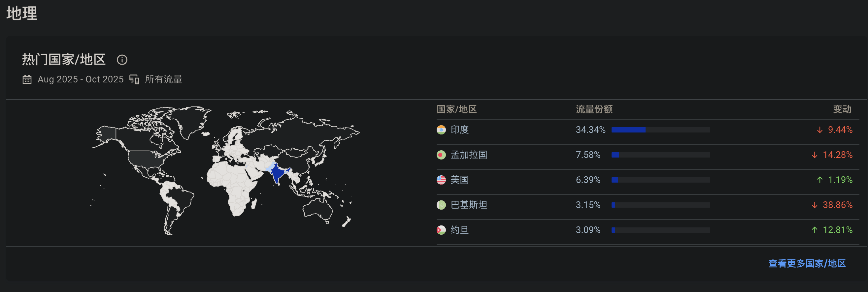Click the India flag icon
868x292 pixels.
tap(441, 130)
